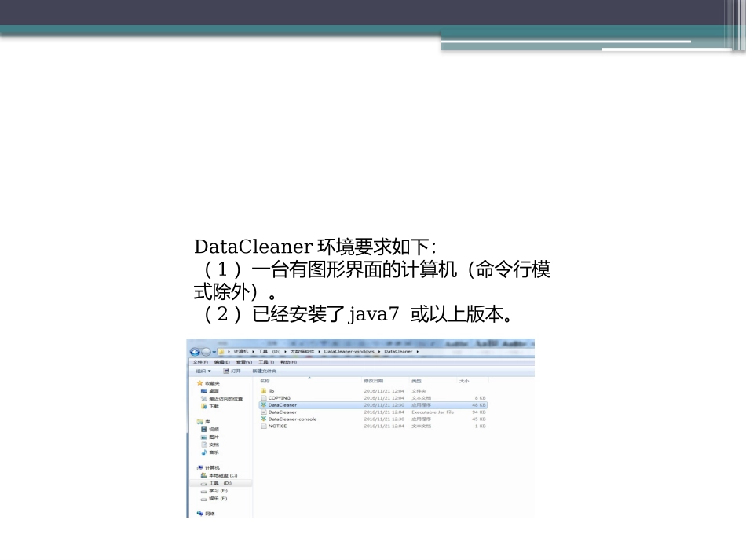Click the 学习 (E:) drive icon
The image size is (746, 560).
(204, 491)
